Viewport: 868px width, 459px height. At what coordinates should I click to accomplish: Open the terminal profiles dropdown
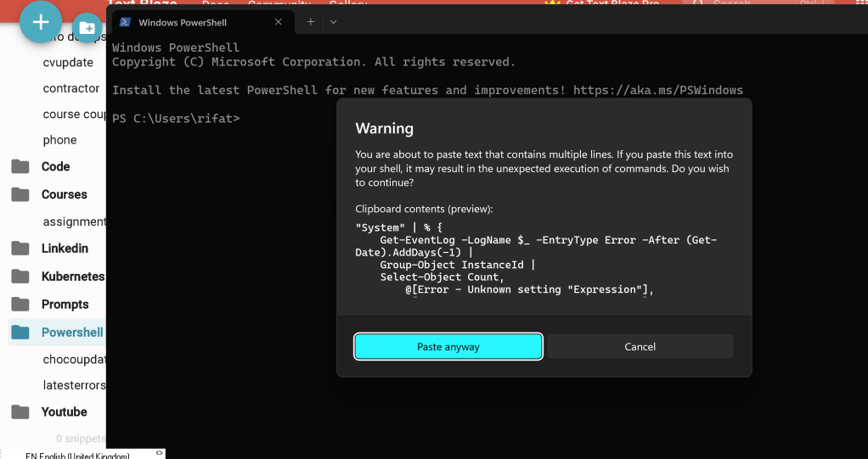click(x=333, y=22)
